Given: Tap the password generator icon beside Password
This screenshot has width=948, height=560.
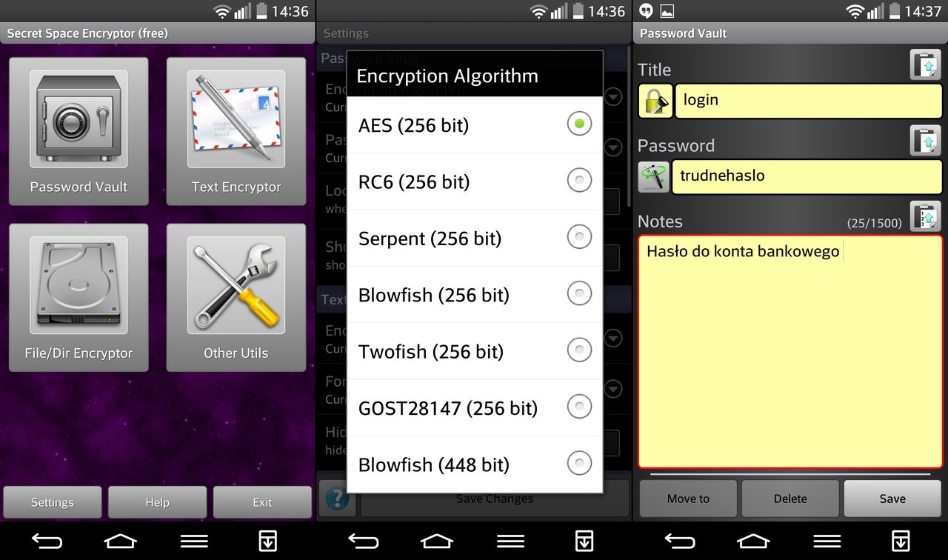Looking at the screenshot, I should click(x=654, y=177).
